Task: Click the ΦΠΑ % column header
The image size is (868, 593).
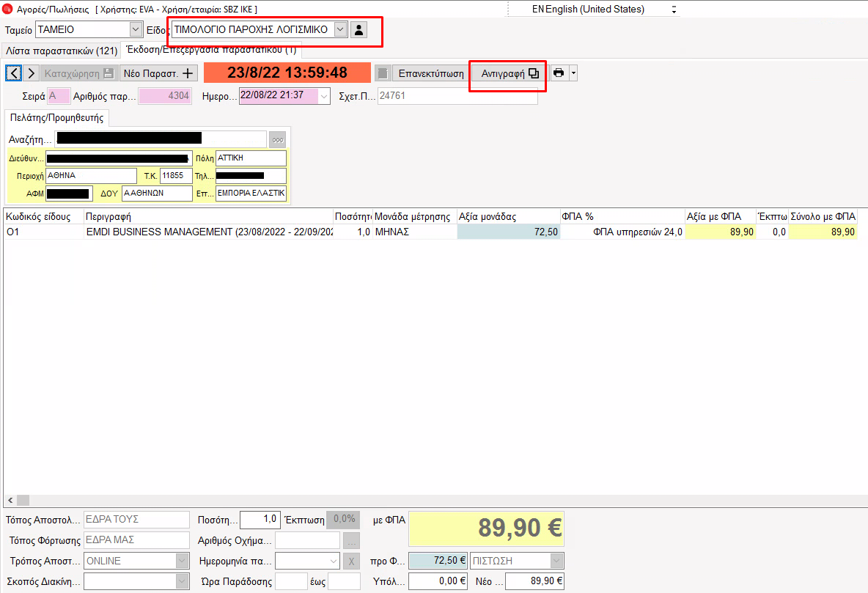Action: pyautogui.click(x=622, y=216)
